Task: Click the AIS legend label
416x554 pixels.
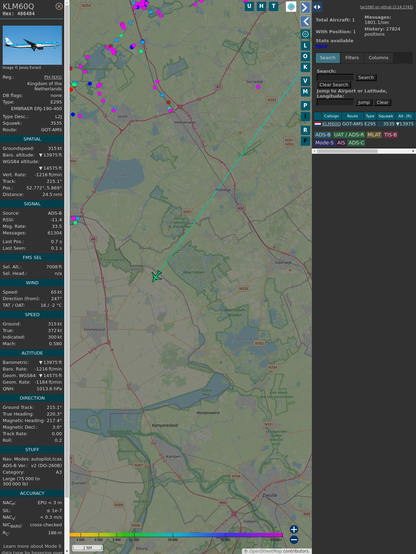Action: 341,143
